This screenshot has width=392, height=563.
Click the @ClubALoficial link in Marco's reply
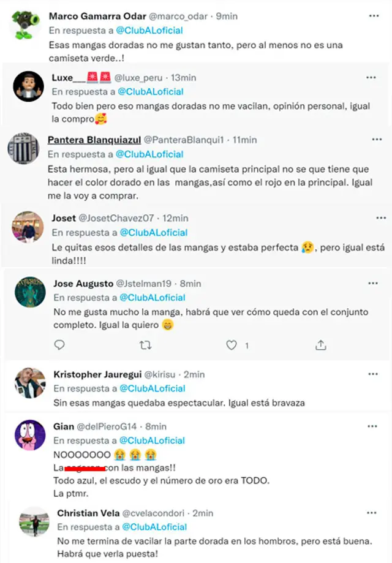[149, 31]
